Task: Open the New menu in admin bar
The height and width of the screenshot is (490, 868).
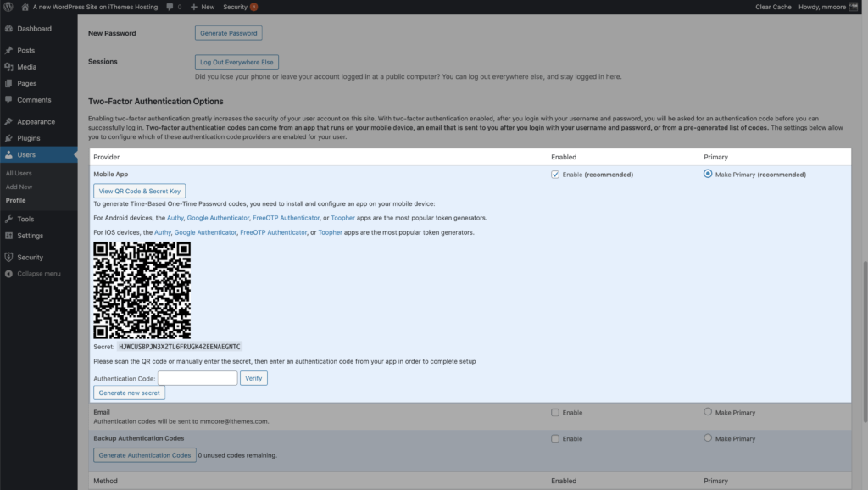Action: [203, 7]
